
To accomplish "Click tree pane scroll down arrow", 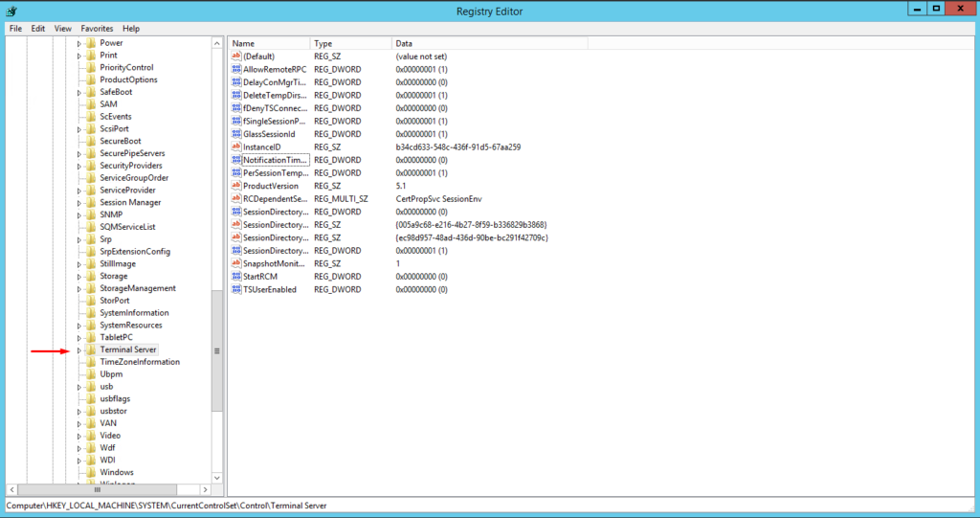I will pos(217,478).
